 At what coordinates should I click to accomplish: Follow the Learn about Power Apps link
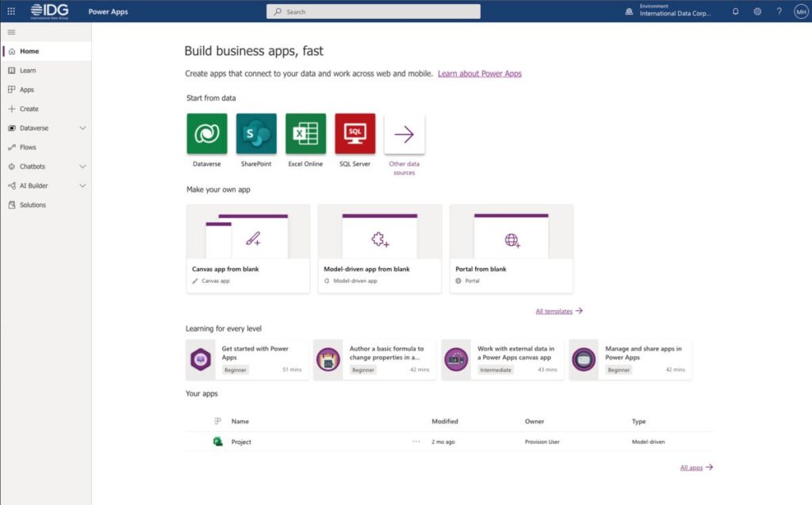(480, 74)
